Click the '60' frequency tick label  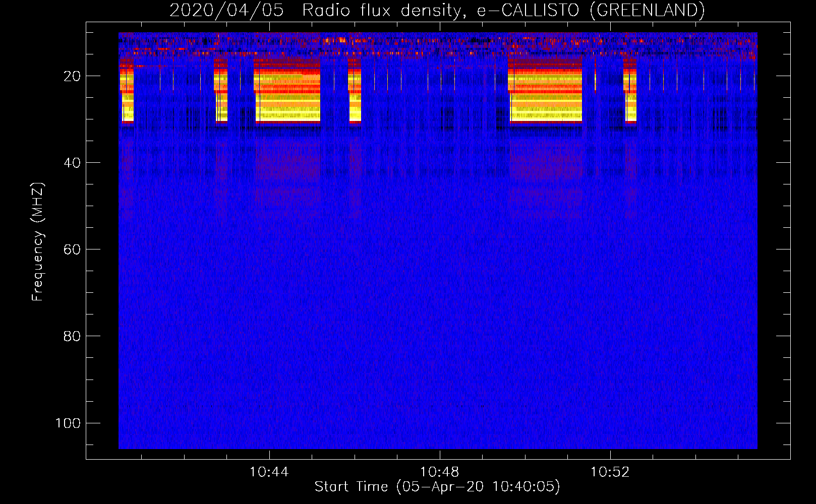pos(72,249)
